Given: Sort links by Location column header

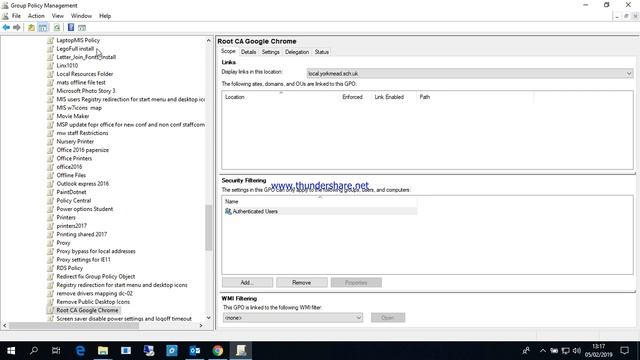Looking at the screenshot, I should point(281,97).
